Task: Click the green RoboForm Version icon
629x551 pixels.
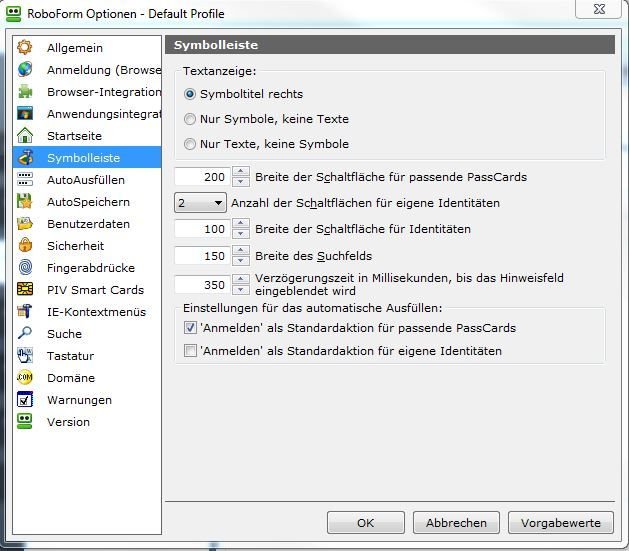Action: (x=25, y=421)
